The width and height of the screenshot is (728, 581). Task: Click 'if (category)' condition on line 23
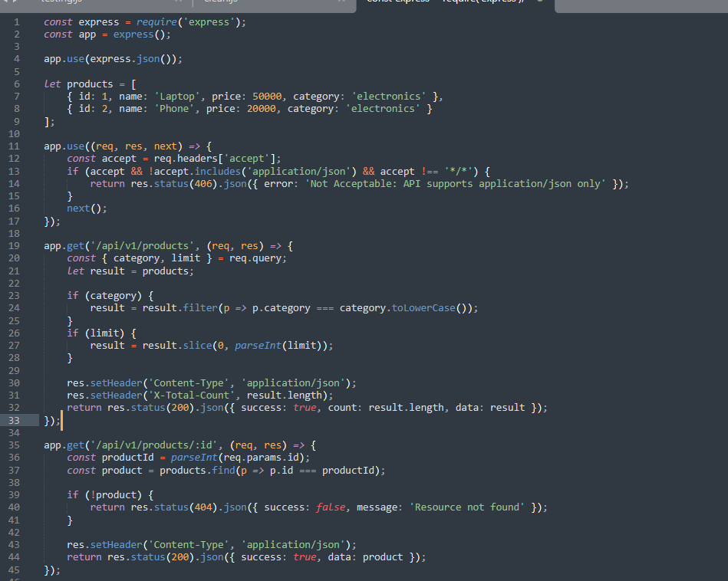[104, 296]
